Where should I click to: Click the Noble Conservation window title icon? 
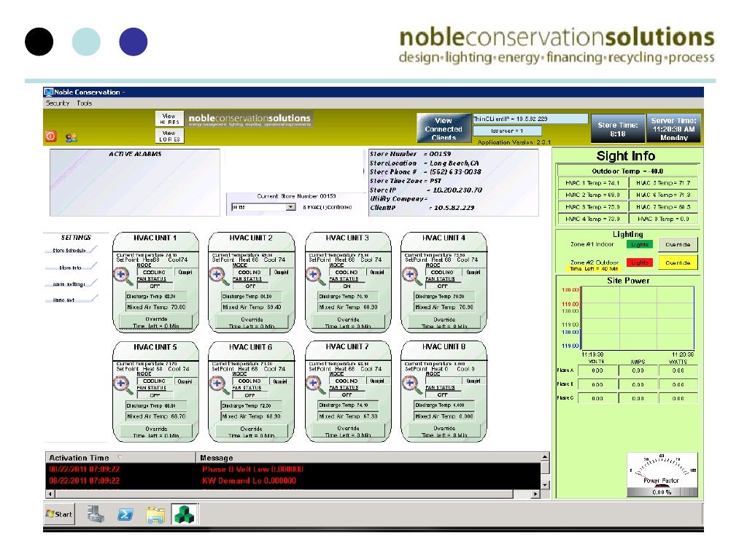point(48,92)
